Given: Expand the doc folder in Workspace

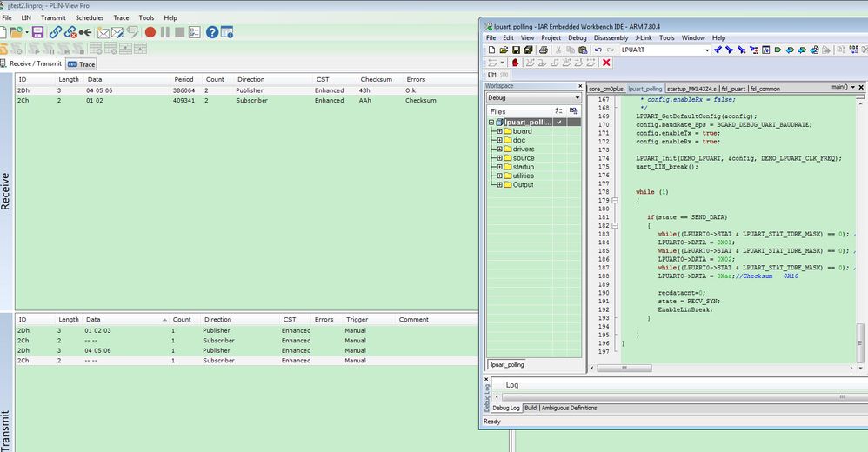Looking at the screenshot, I should pyautogui.click(x=499, y=140).
